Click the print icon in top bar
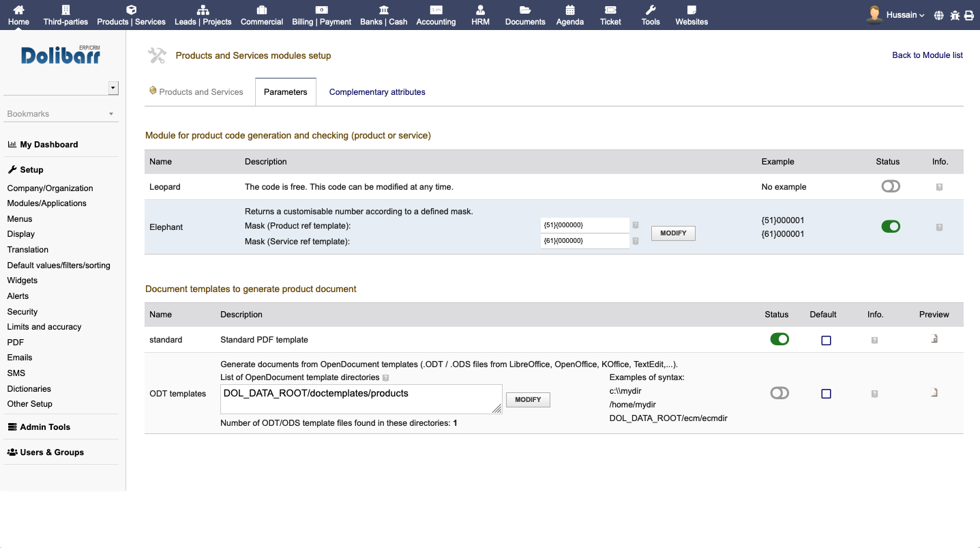This screenshot has width=980, height=548. [x=968, y=15]
